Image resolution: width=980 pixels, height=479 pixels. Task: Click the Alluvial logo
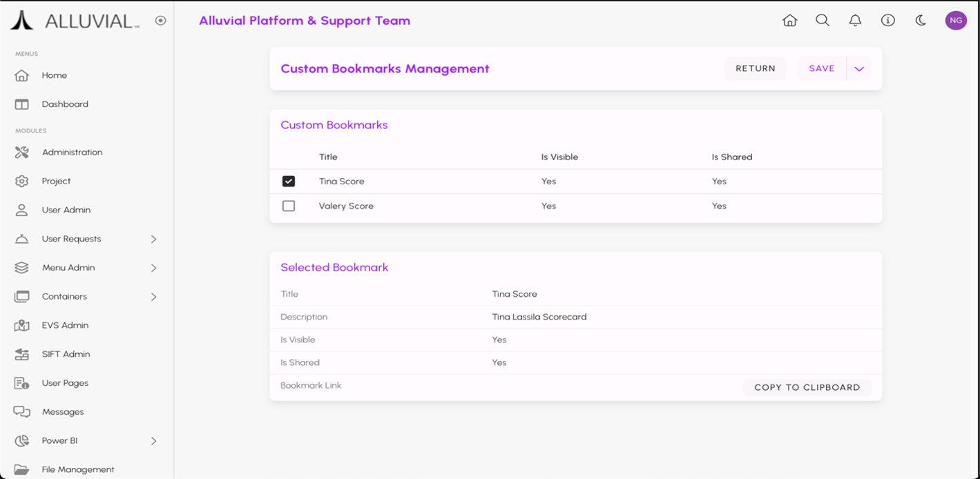[75, 21]
